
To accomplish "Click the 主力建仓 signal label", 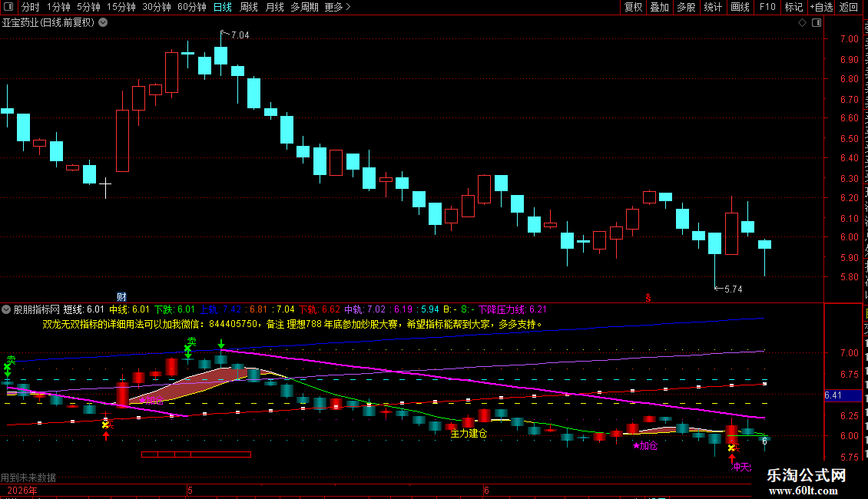I will point(469,434).
